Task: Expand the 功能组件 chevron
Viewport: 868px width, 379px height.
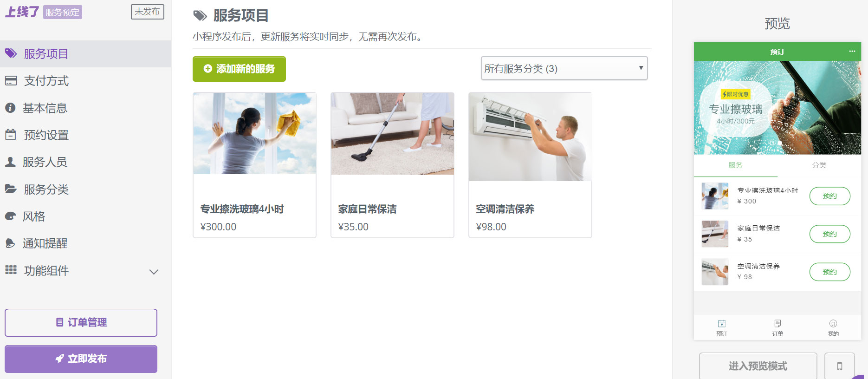Action: coord(154,272)
